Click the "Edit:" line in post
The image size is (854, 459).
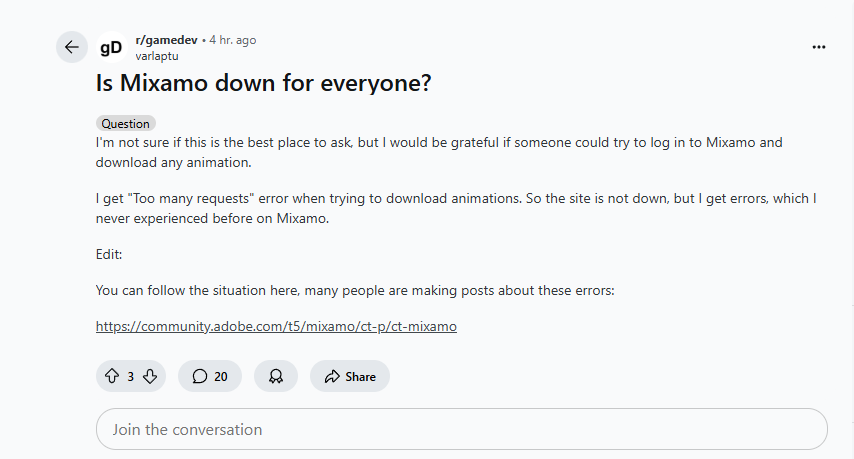point(109,254)
